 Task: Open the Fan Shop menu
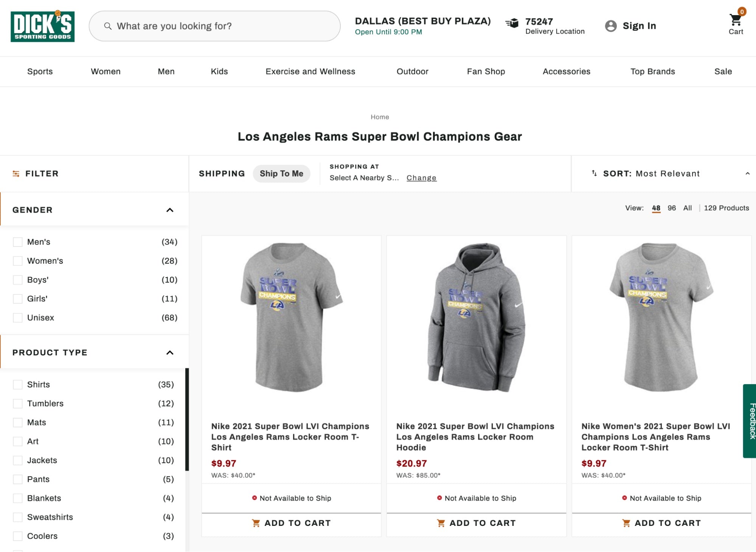[486, 71]
